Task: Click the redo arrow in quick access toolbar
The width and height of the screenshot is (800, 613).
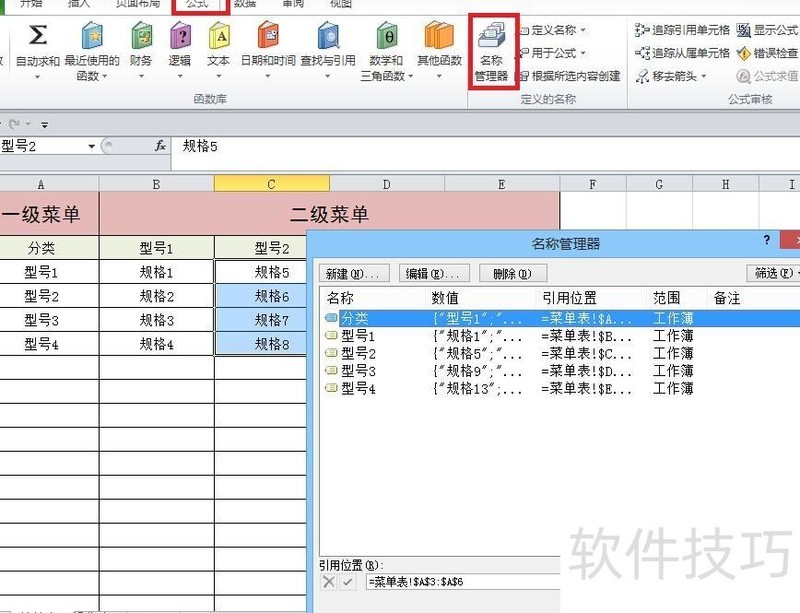Action: pyautogui.click(x=14, y=124)
